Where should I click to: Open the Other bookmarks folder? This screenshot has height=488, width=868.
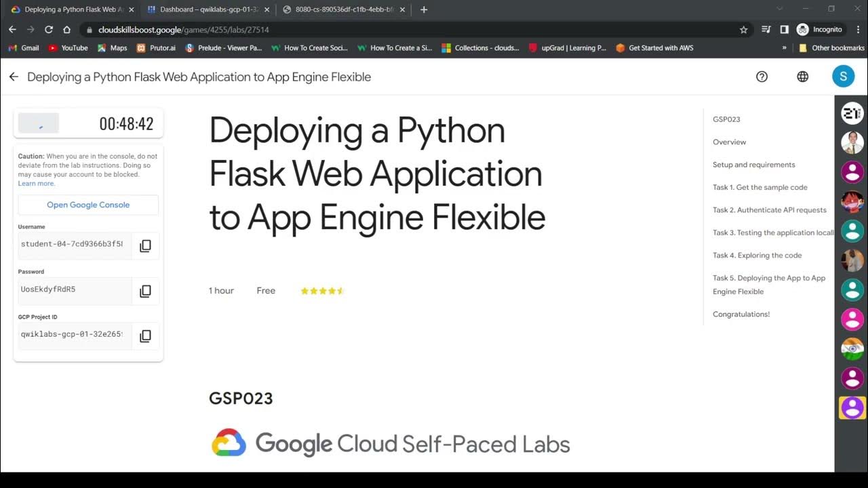pos(831,48)
